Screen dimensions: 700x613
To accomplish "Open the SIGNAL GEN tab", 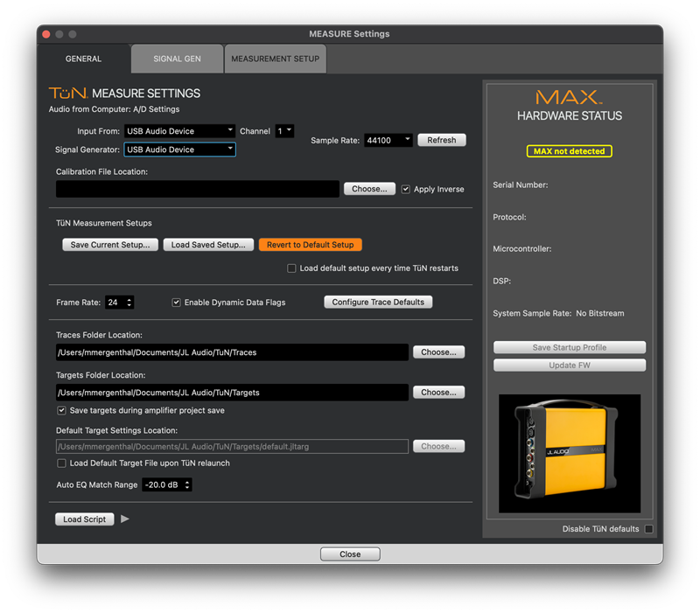I will tap(178, 59).
